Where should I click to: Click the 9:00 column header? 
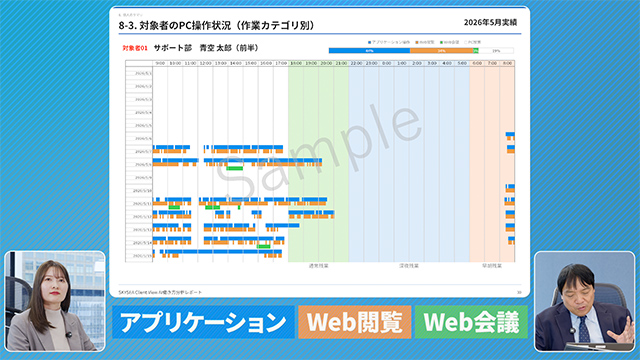[x=160, y=63]
